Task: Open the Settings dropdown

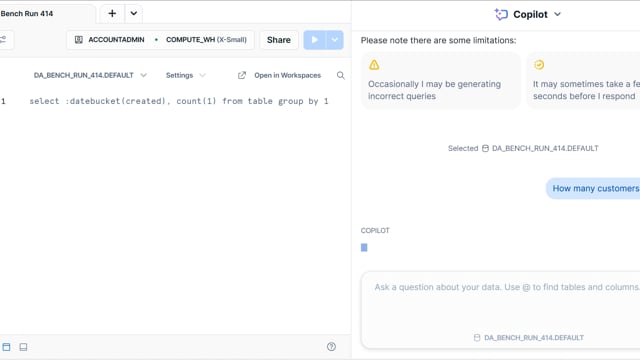Action: click(185, 75)
